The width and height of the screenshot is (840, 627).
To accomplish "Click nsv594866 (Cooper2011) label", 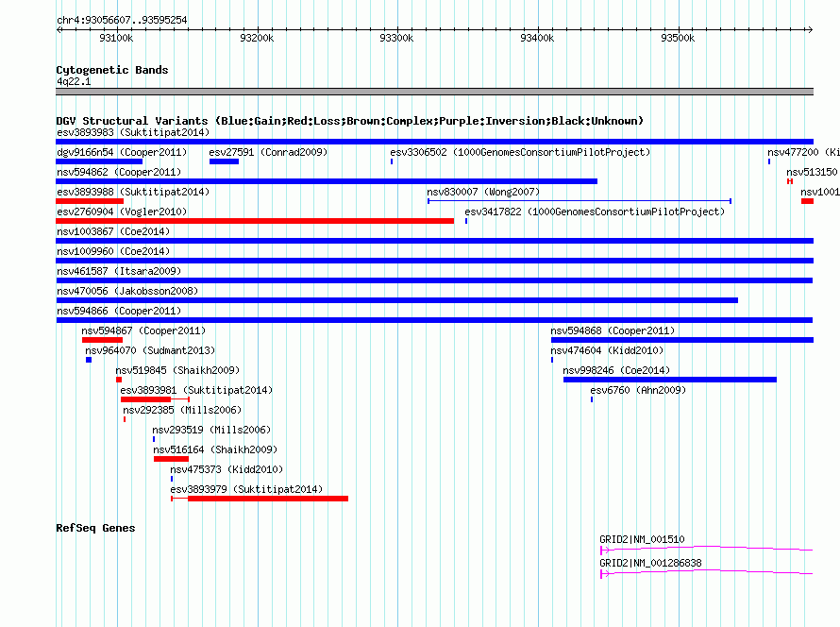I will coord(119,311).
